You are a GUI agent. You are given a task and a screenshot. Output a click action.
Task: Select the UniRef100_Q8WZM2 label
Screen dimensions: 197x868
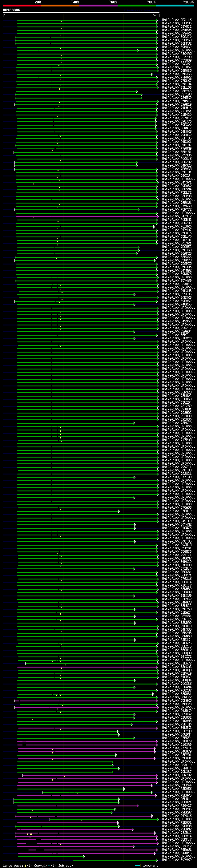point(177,162)
